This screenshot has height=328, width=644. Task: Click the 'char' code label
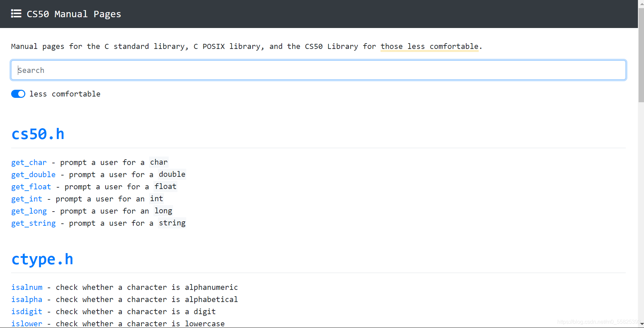click(x=159, y=162)
